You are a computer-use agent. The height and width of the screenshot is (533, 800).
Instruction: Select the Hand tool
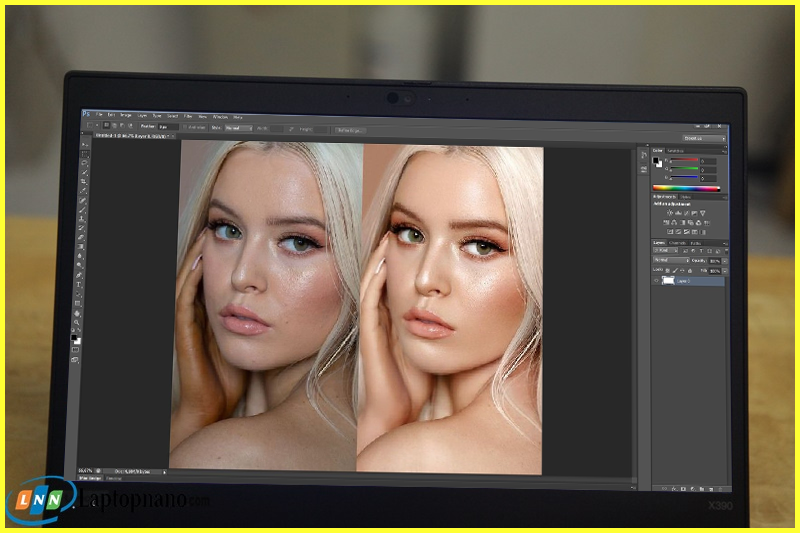click(79, 313)
